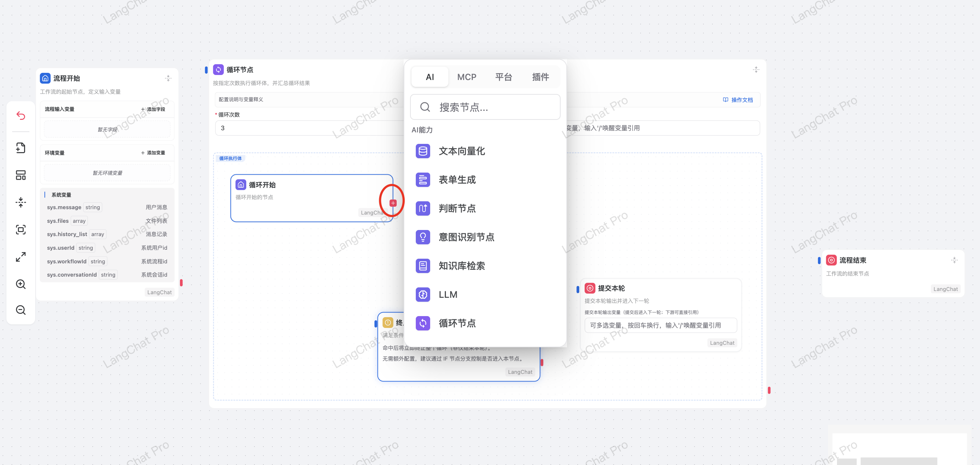Switch to the 平台 tab

(x=503, y=77)
